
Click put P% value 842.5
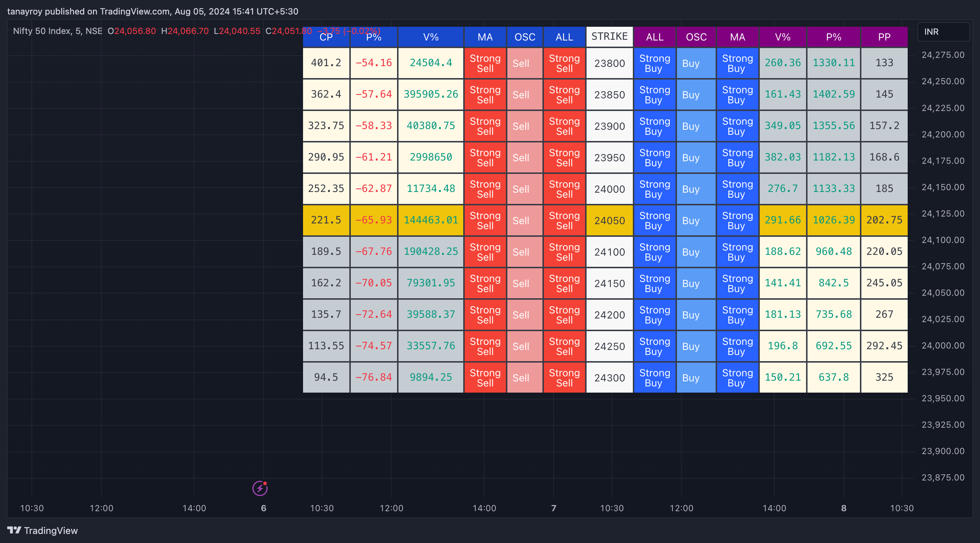pos(834,283)
